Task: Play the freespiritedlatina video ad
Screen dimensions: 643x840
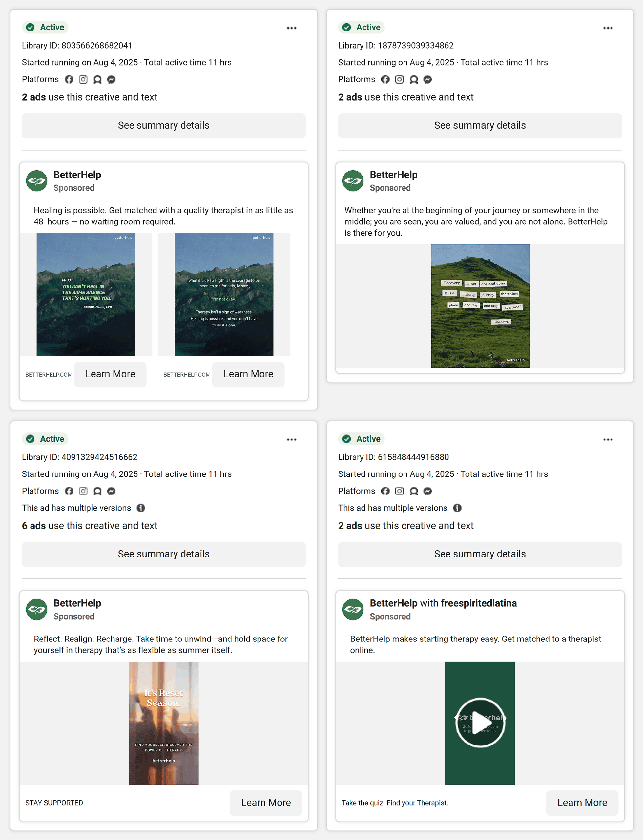Action: pos(480,723)
